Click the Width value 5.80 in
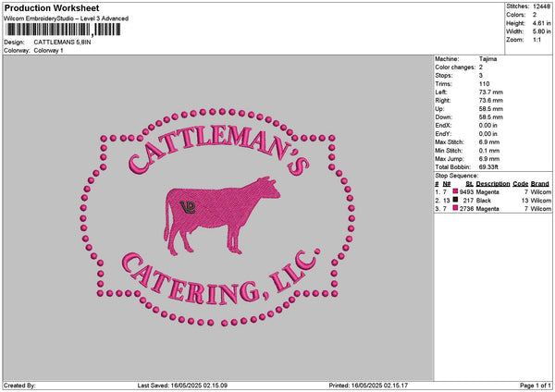 click(x=541, y=31)
